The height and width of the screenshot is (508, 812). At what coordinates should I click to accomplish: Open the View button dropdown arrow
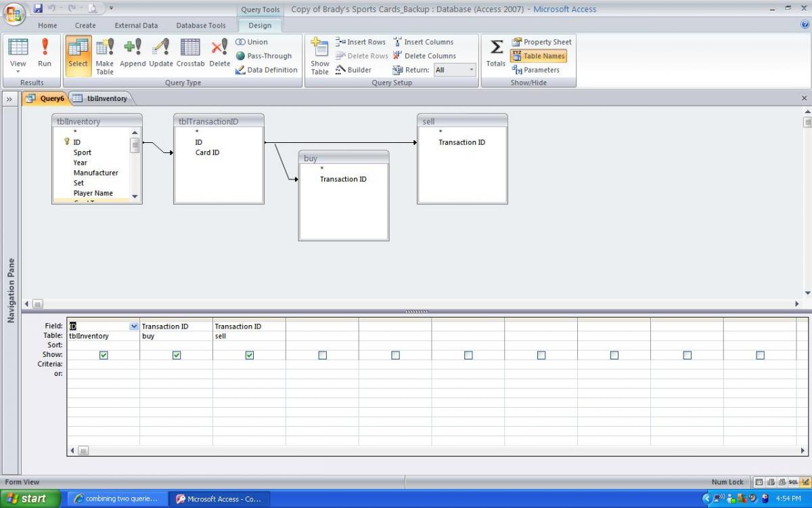click(18, 70)
